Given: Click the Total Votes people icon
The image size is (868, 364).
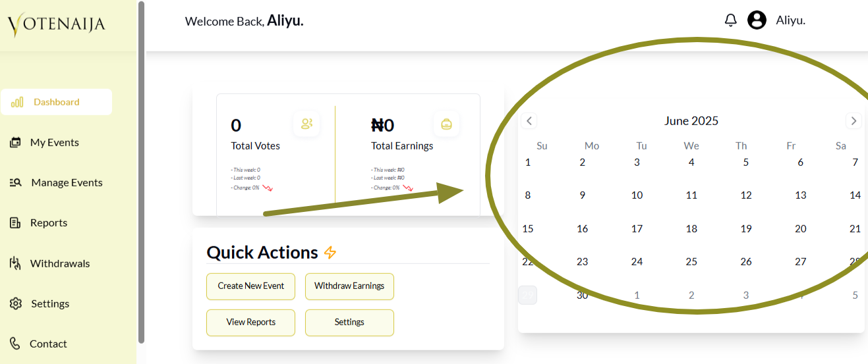Looking at the screenshot, I should point(306,124).
